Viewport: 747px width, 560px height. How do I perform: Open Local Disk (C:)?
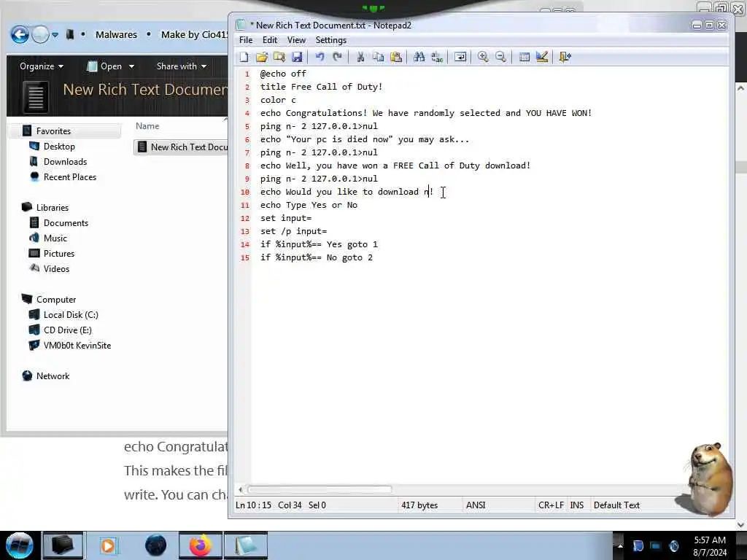(71, 315)
